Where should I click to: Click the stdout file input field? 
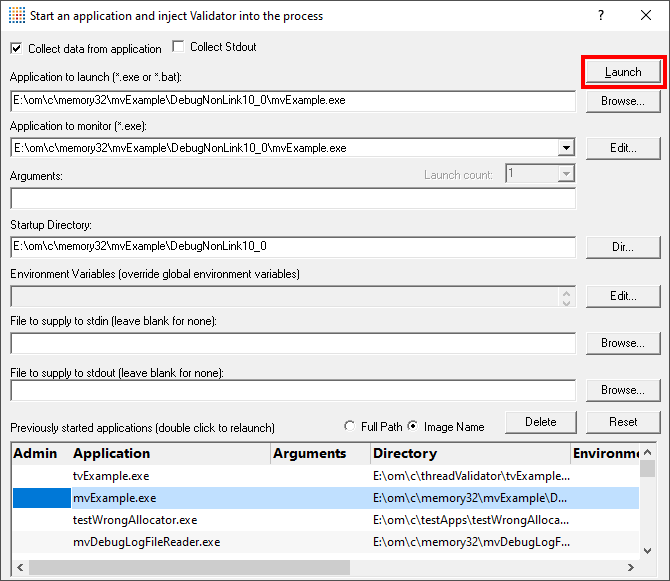pyautogui.click(x=293, y=390)
